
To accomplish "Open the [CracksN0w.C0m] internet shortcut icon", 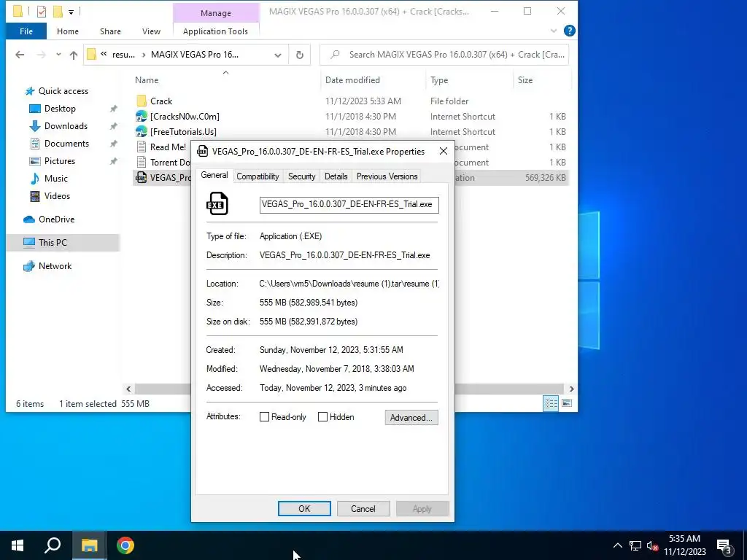I will tap(142, 116).
